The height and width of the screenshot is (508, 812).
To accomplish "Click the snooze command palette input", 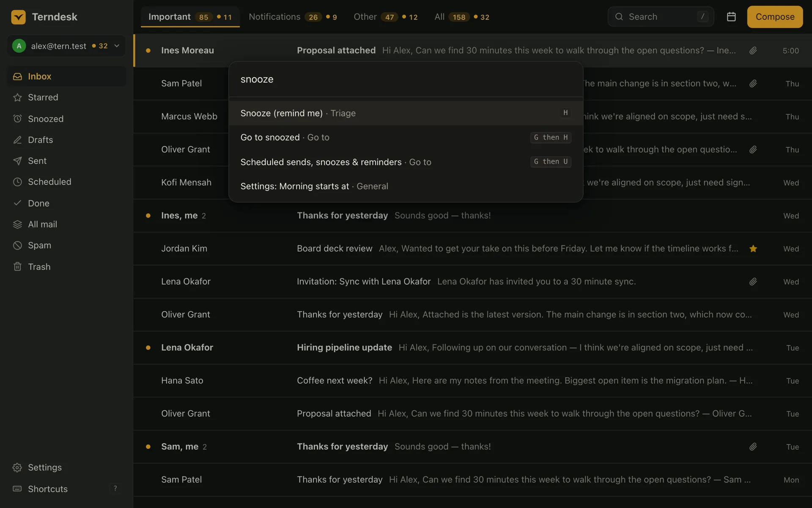I will (x=406, y=79).
